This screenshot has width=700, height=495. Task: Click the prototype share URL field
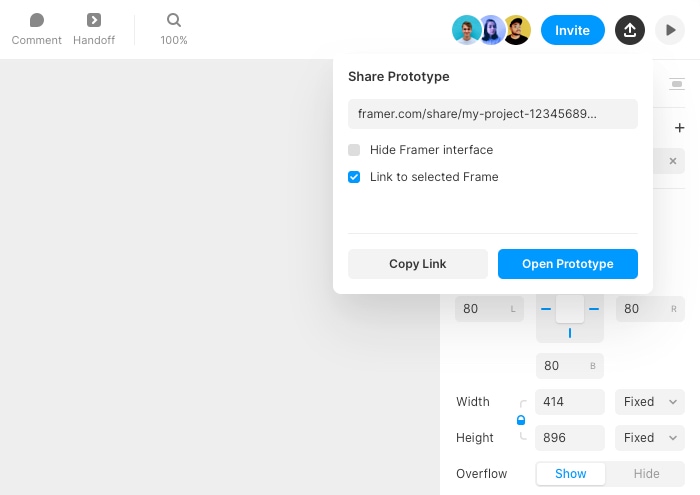[x=492, y=114]
